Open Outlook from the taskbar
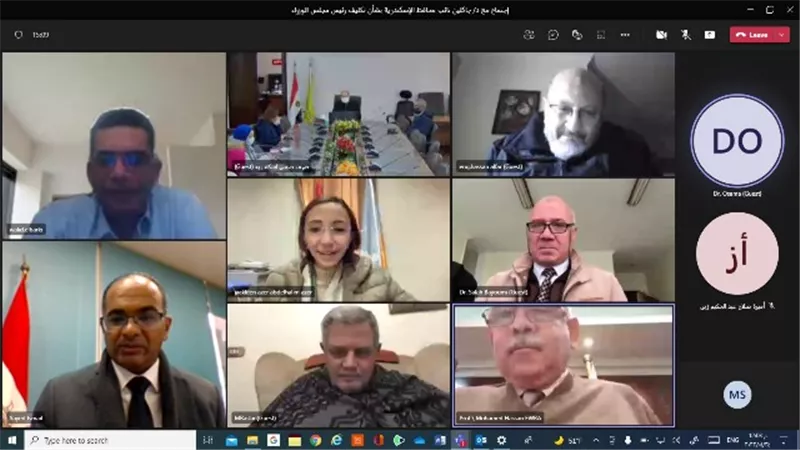The height and width of the screenshot is (450, 800). click(481, 440)
